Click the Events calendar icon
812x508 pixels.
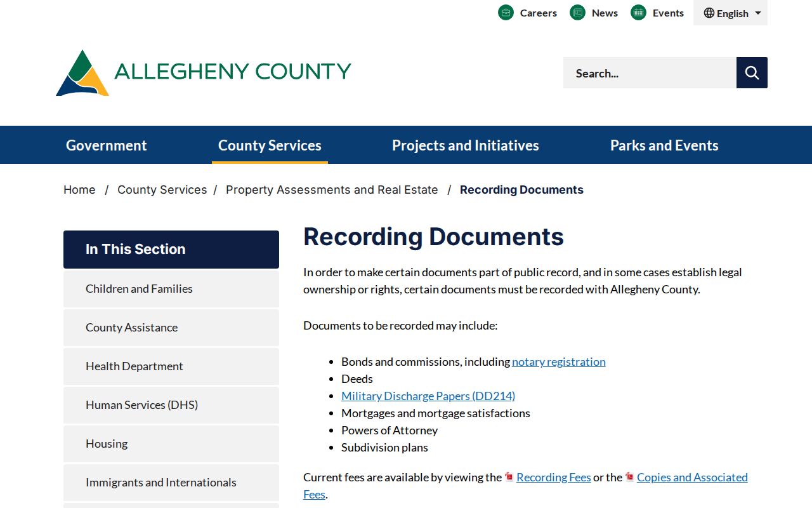638,13
